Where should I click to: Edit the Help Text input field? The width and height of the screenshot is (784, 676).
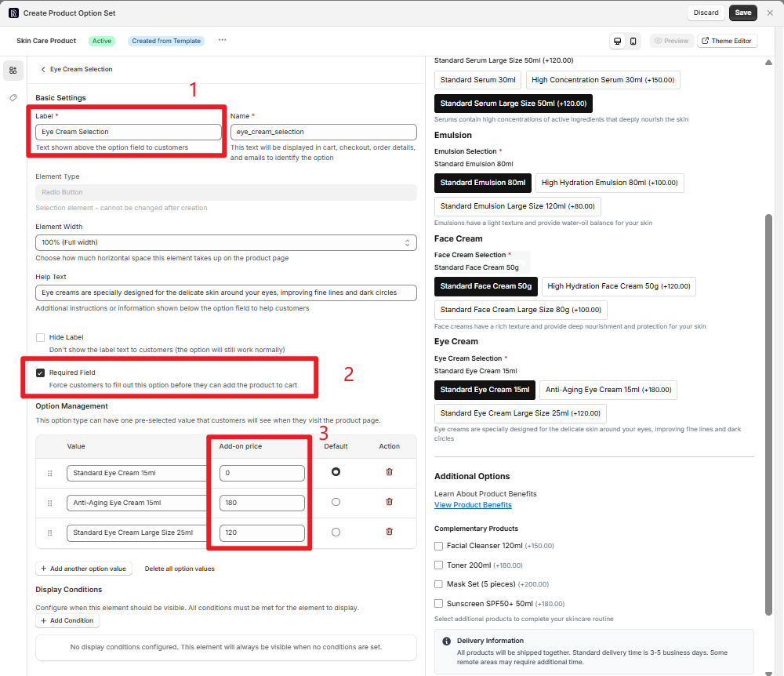pos(226,293)
